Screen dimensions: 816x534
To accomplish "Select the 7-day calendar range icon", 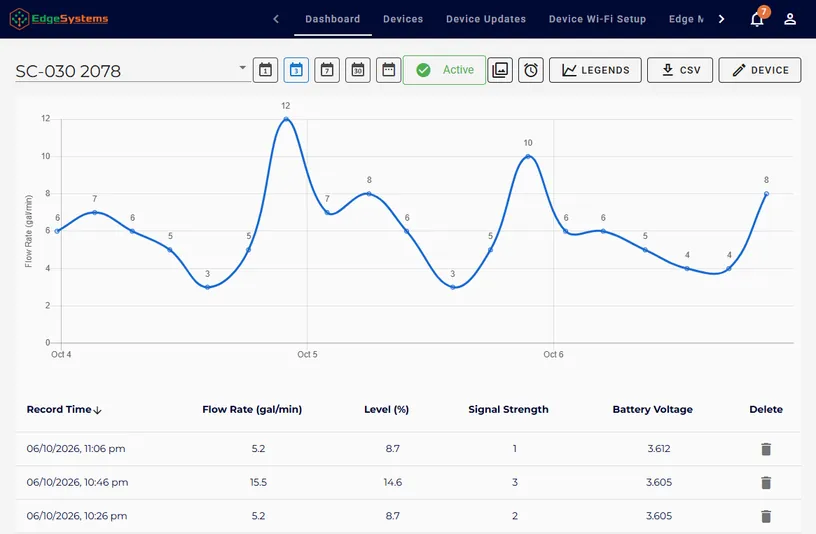I will (327, 70).
